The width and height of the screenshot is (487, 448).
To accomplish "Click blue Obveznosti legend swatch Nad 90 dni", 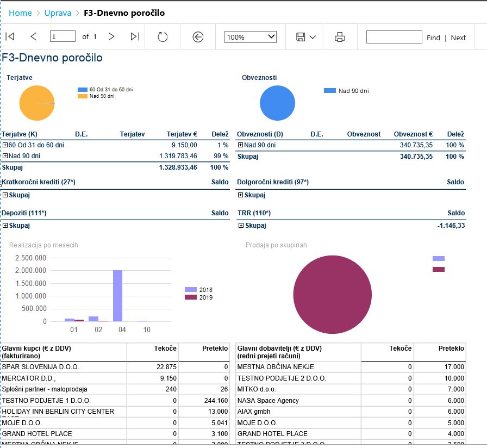I will pyautogui.click(x=330, y=91).
